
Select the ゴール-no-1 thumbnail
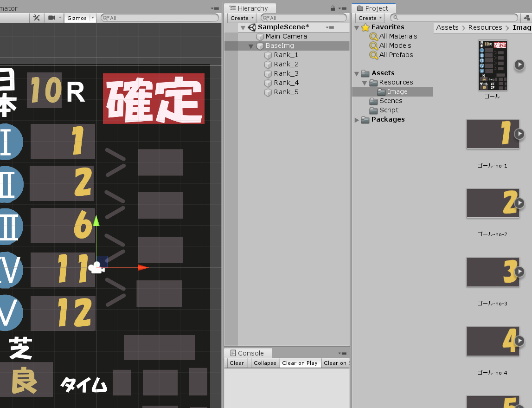coord(493,134)
